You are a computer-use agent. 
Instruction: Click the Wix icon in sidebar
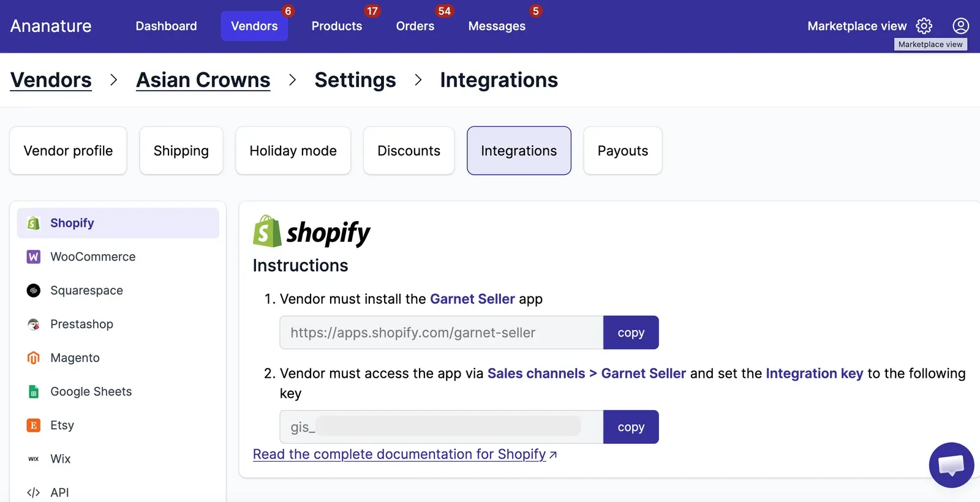(34, 459)
